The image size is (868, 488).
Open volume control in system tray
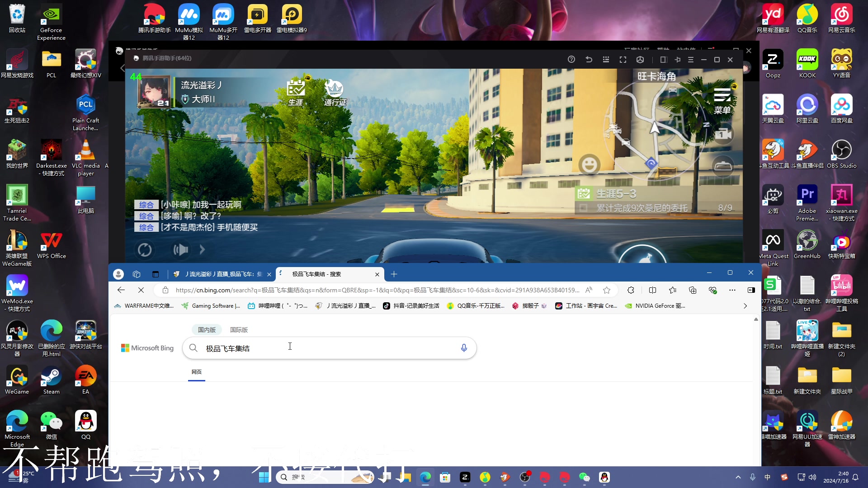(x=812, y=477)
